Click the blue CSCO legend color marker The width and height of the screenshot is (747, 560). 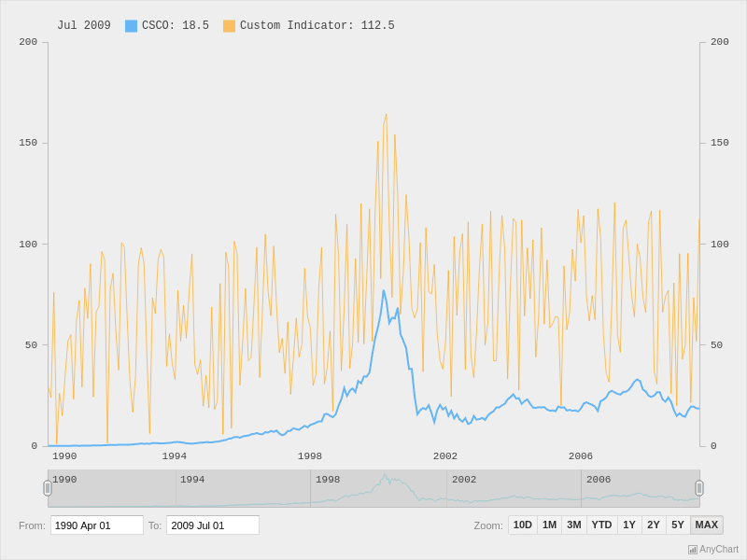131,26
